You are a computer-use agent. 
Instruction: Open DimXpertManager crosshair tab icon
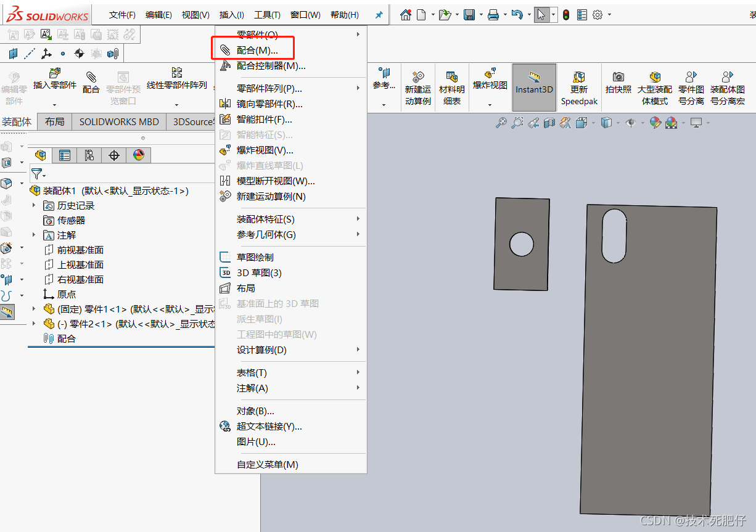(113, 155)
